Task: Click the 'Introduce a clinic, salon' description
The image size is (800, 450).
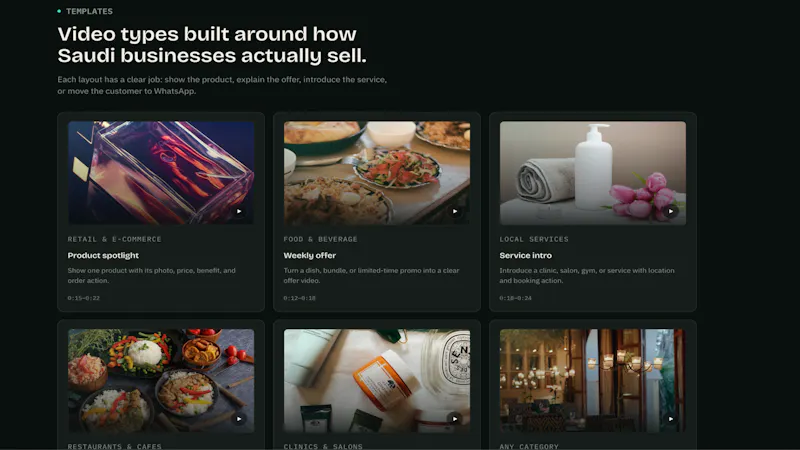Action: pos(587,276)
